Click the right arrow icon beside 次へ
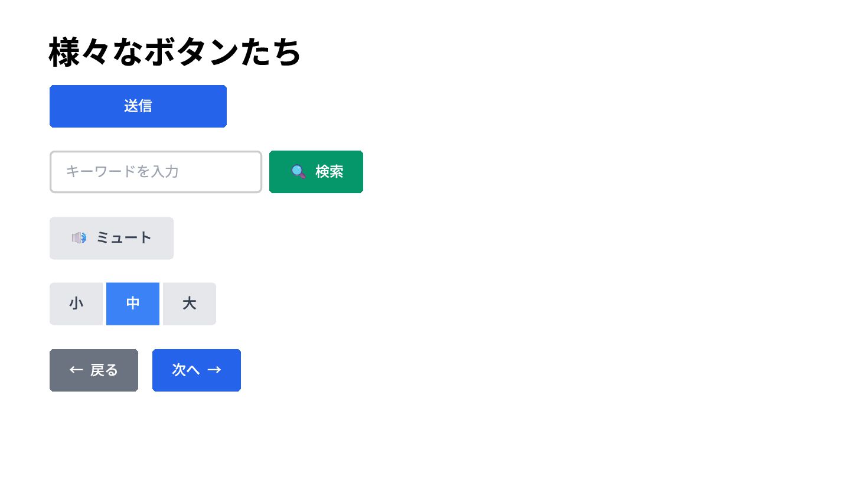The image size is (868, 489). click(x=214, y=370)
